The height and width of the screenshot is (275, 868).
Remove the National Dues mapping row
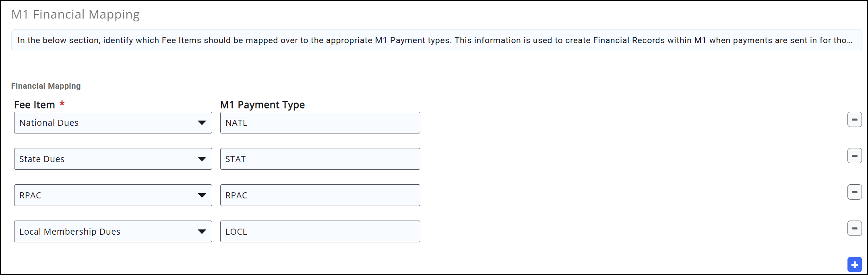[x=854, y=120]
